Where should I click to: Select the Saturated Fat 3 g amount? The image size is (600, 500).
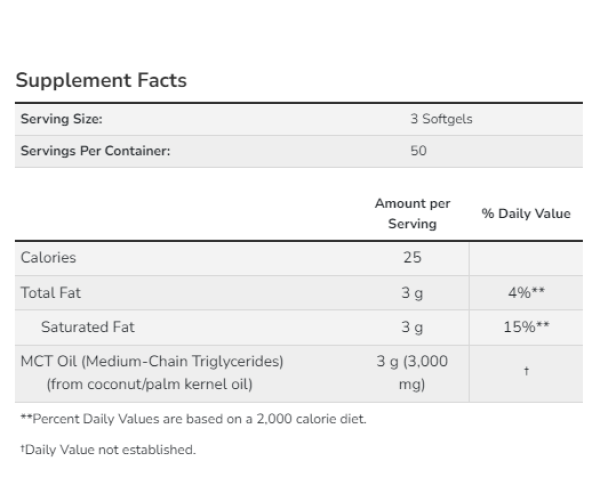412,327
